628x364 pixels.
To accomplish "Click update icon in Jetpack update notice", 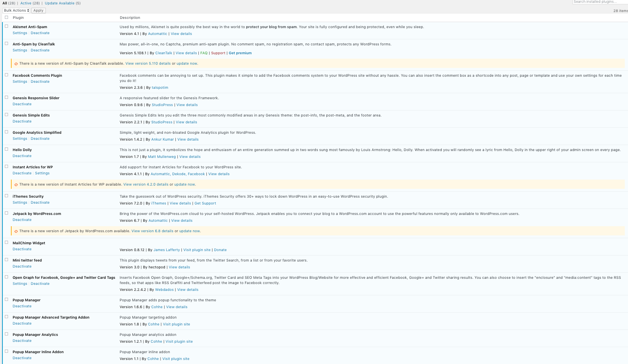I will (x=16, y=231).
